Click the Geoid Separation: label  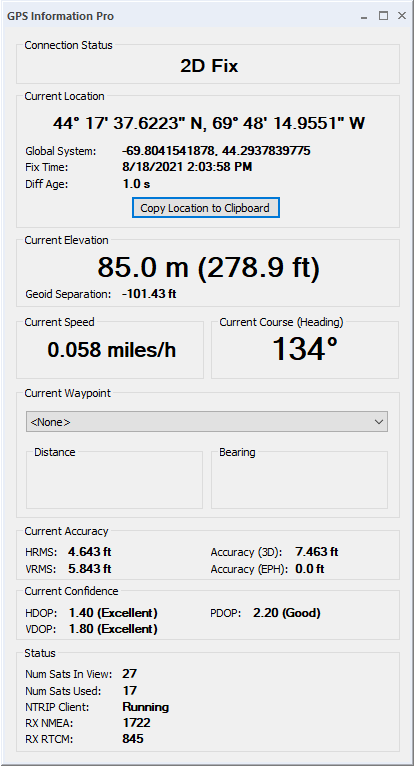point(68,294)
